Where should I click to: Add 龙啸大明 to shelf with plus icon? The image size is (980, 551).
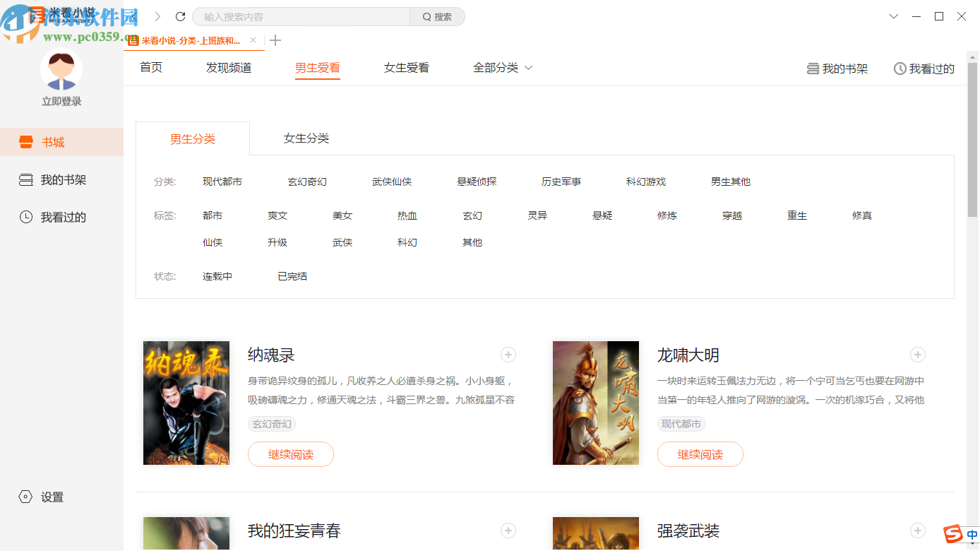(x=917, y=355)
